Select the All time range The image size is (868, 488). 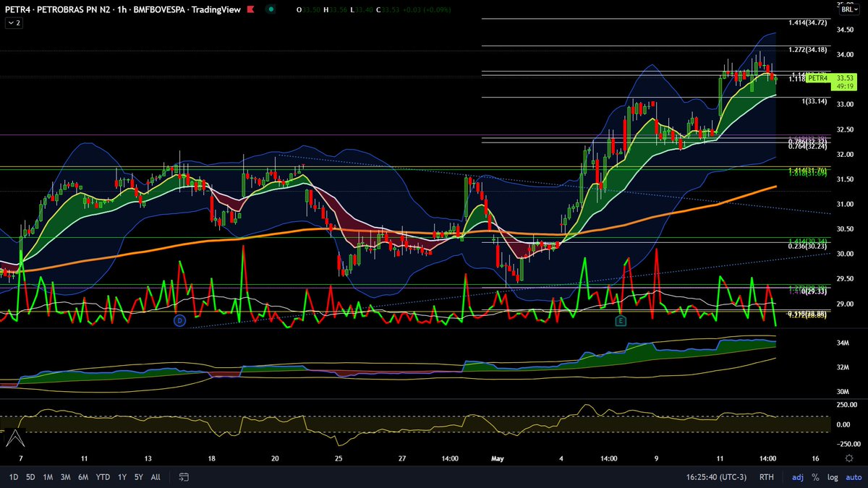pyautogui.click(x=156, y=477)
